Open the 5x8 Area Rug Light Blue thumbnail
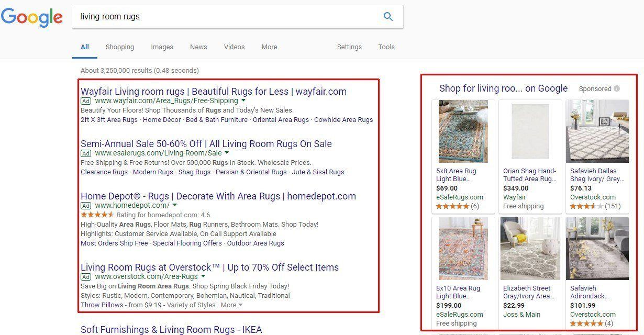Viewport: 644px width, 335px height. coord(463,131)
